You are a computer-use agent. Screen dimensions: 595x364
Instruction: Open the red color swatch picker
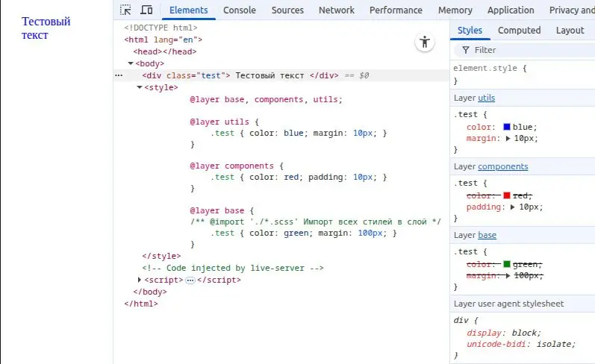click(x=507, y=195)
